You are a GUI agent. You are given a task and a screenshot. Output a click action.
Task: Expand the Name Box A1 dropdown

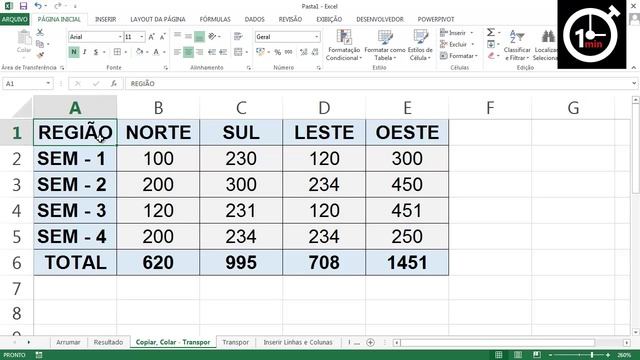[x=48, y=83]
